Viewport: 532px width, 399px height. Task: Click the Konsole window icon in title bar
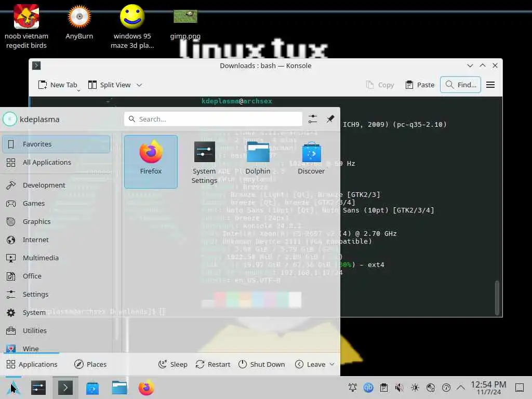[x=36, y=65]
